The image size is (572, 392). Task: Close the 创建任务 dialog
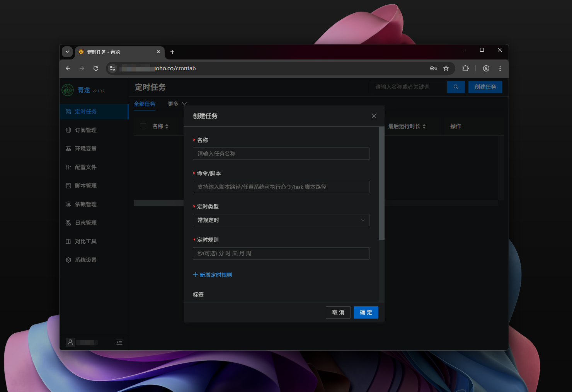tap(374, 116)
